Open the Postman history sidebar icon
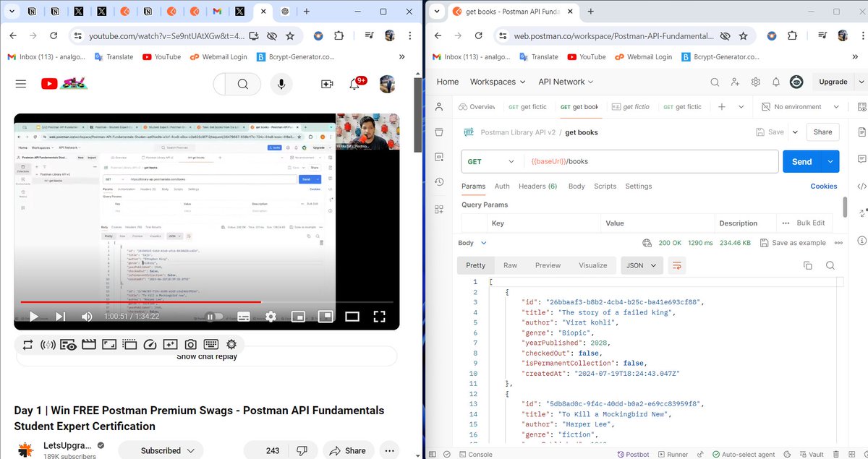 (439, 182)
